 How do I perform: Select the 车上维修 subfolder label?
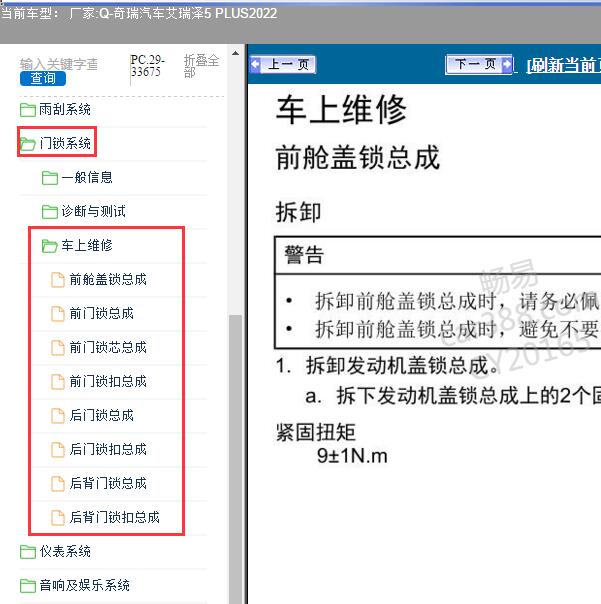87,246
